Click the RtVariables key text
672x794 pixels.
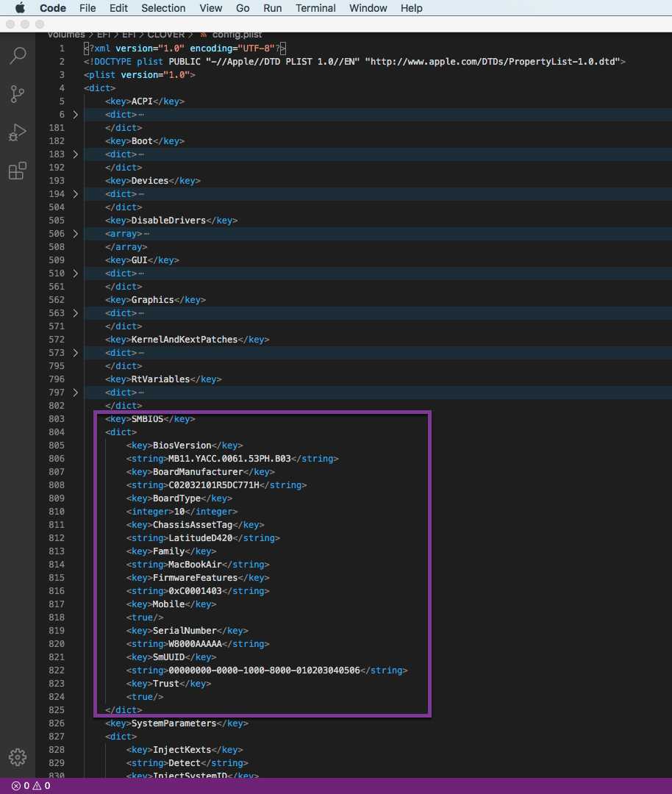pyautogui.click(x=160, y=379)
